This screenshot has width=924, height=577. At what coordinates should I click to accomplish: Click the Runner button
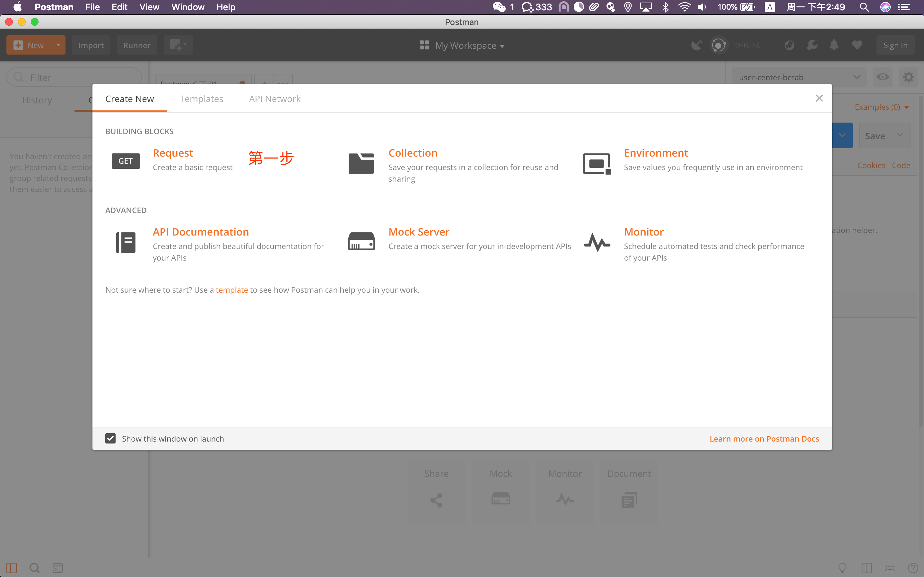pyautogui.click(x=137, y=45)
